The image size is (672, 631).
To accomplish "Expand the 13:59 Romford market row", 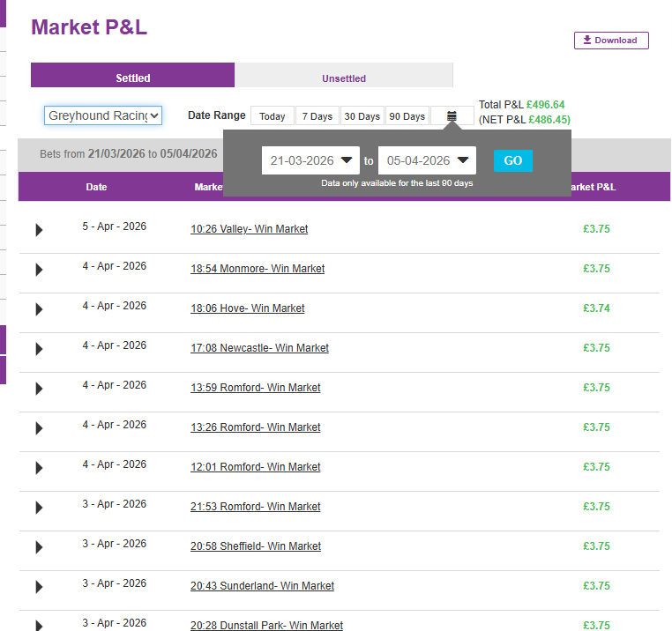I will (39, 389).
